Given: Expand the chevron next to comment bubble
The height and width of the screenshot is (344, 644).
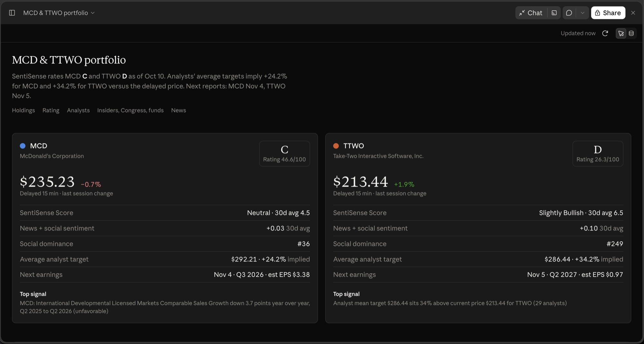Looking at the screenshot, I should click(x=582, y=13).
